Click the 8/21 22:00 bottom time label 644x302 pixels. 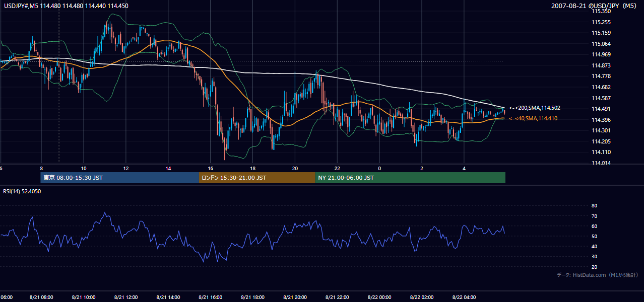click(338, 297)
